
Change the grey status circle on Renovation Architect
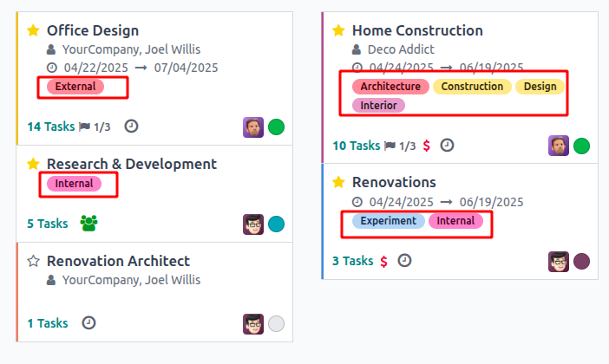coord(276,324)
